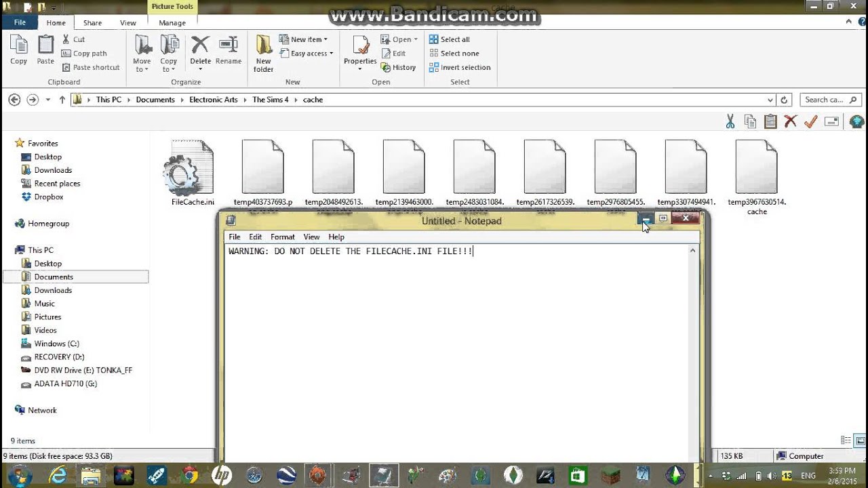Switch to the Manage ribbon tab
The width and height of the screenshot is (868, 488).
[172, 22]
